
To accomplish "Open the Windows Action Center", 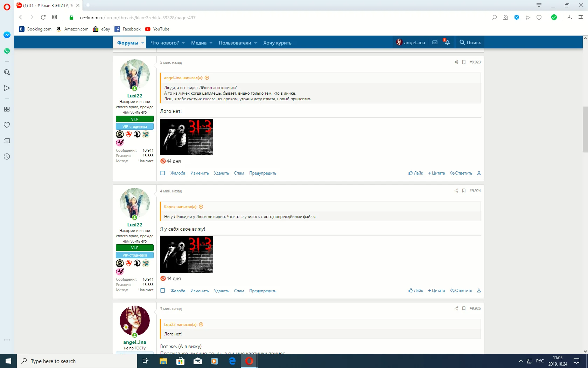I will [576, 361].
